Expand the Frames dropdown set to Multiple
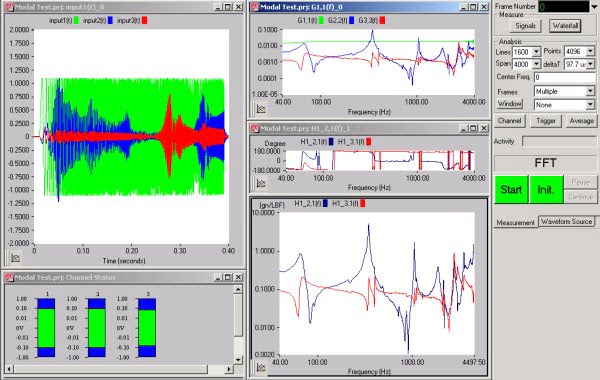The height and width of the screenshot is (380, 600). [590, 91]
